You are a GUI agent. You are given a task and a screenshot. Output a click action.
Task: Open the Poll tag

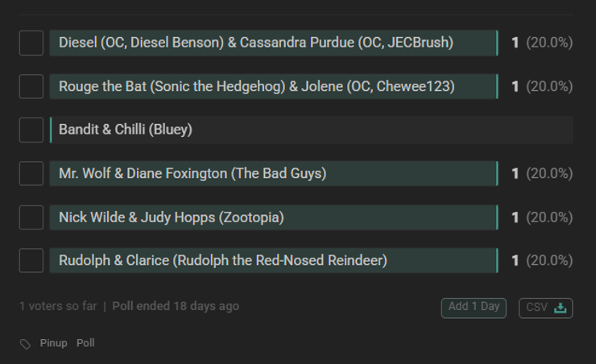pos(85,343)
